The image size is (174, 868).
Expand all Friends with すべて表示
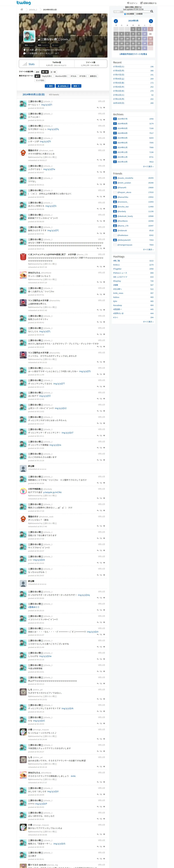pyautogui.click(x=148, y=250)
